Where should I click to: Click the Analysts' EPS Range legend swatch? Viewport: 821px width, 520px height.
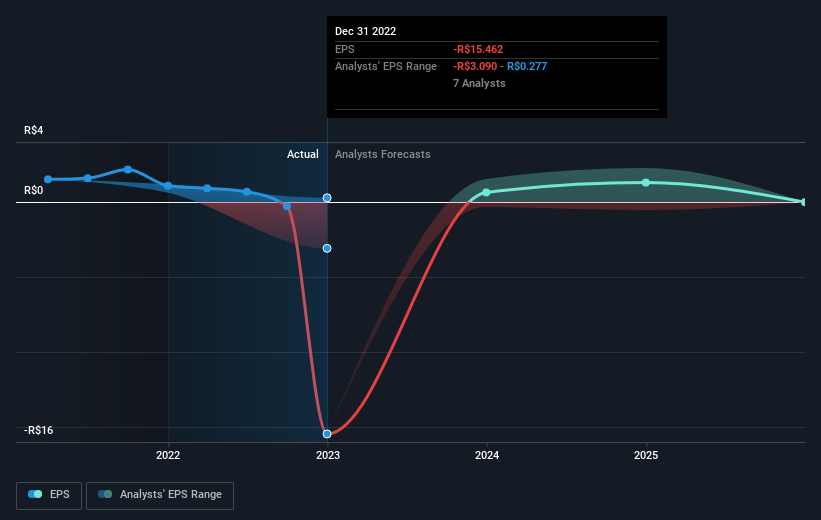[x=105, y=494]
